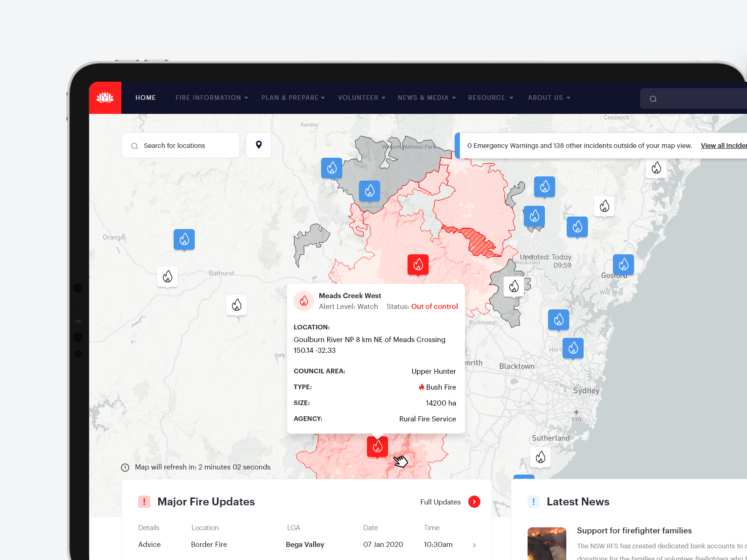Open firefighter families news thumbnail
Viewport: 747px width, 560px height.
coord(547,544)
